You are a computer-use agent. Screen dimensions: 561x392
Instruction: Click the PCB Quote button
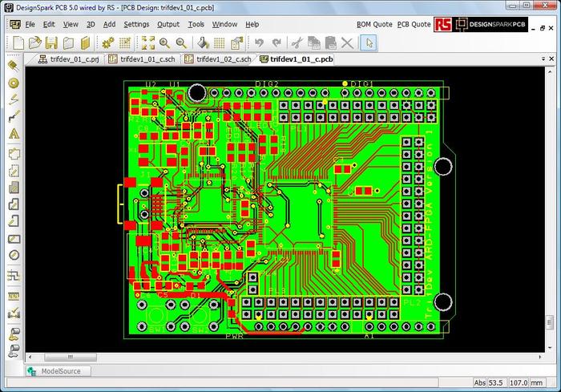click(414, 24)
